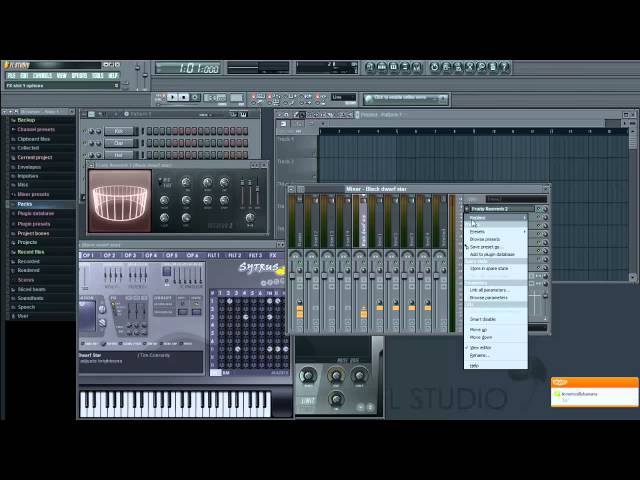Click the graph editor icon in step sequencer
This screenshot has width=640, height=480.
point(234,114)
